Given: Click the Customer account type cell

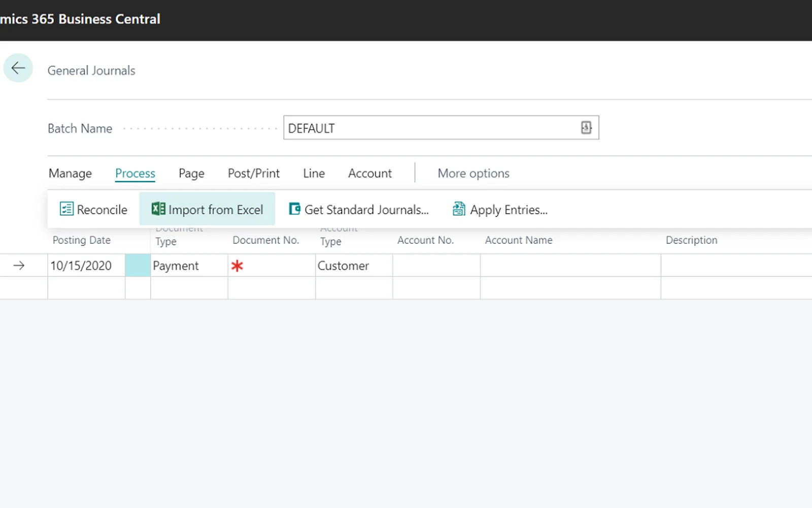Looking at the screenshot, I should [x=354, y=265].
